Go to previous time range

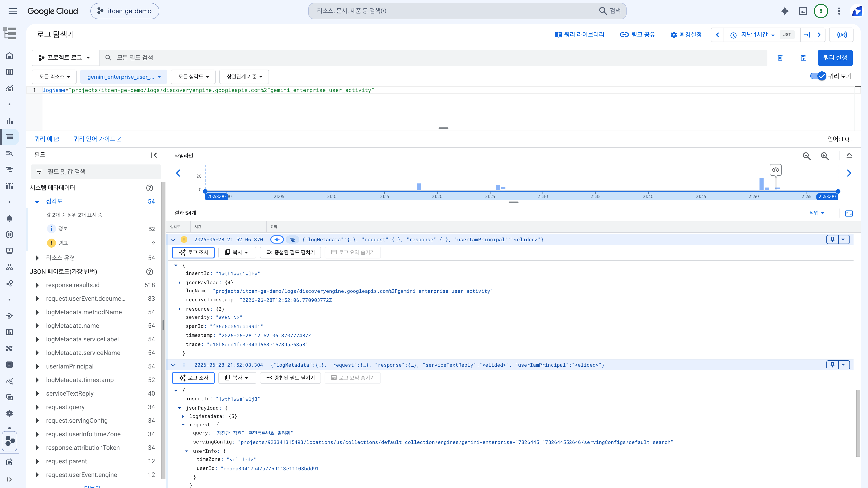point(718,35)
